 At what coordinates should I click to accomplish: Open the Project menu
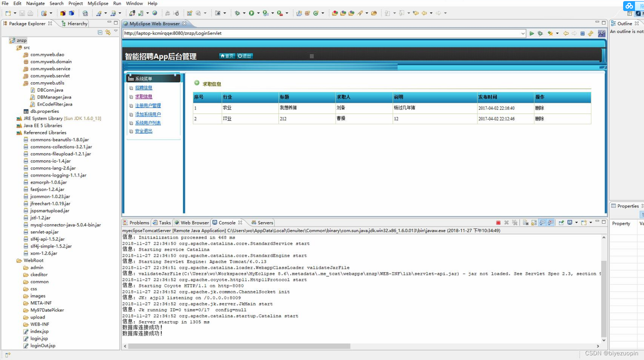(x=75, y=3)
